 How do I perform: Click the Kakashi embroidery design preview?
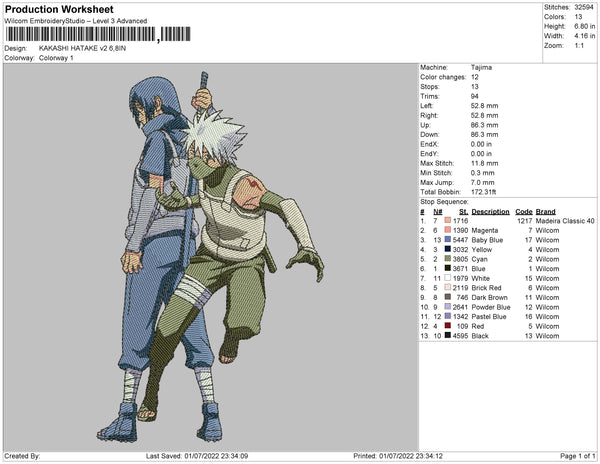coord(210,257)
